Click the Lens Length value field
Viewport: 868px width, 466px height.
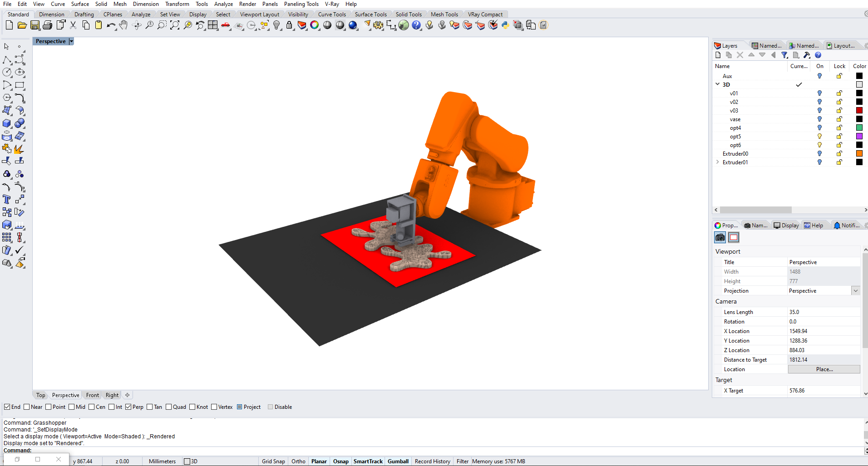824,312
